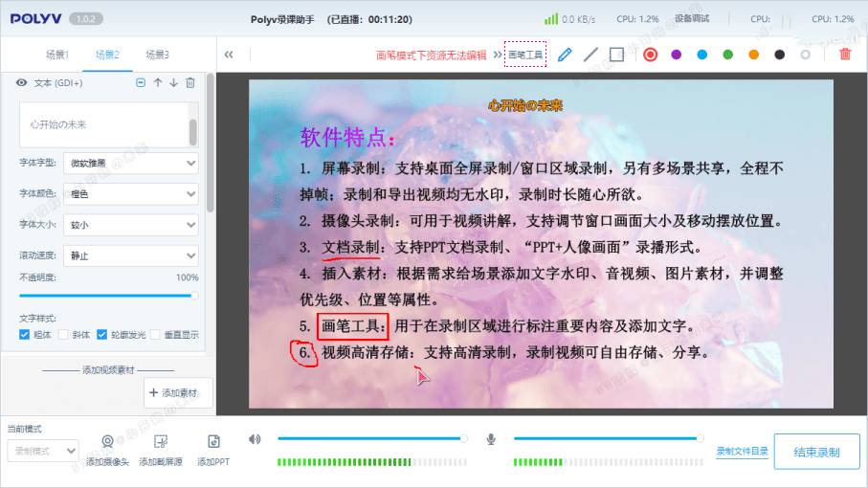Switch to the 场景1 tab

[x=57, y=55]
